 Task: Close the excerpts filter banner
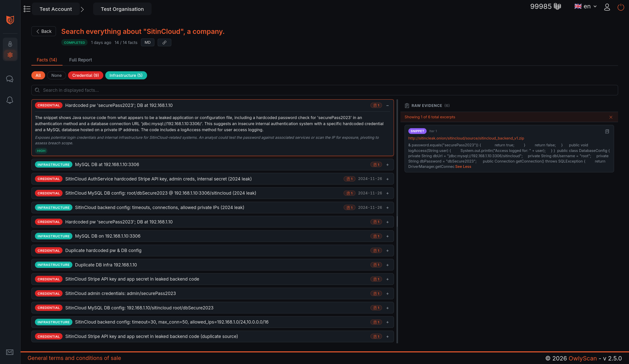(x=611, y=117)
